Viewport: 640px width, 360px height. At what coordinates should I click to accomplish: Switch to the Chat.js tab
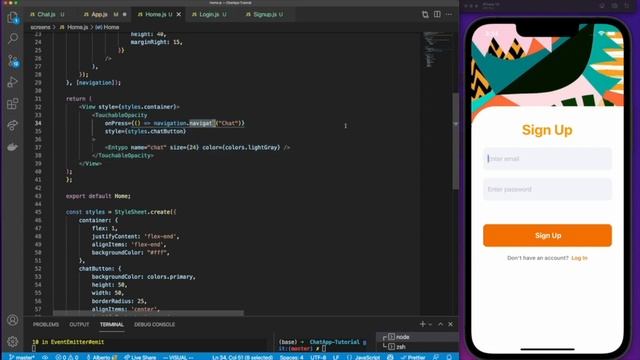point(47,14)
